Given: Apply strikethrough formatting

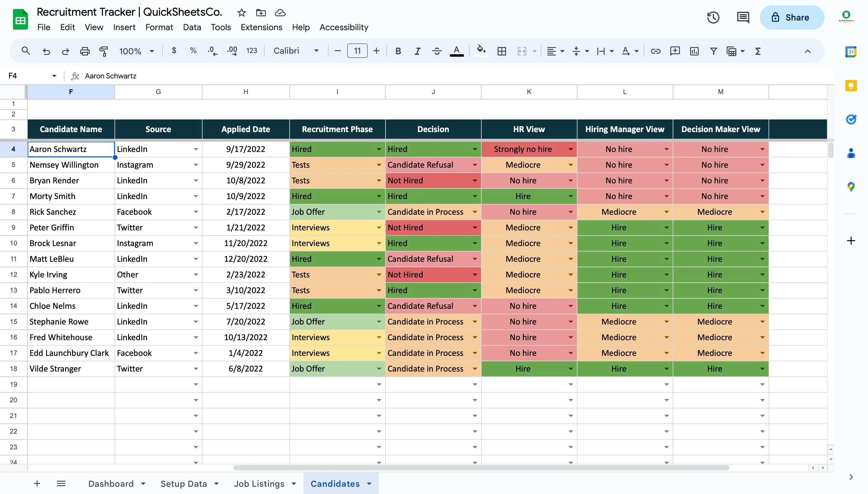Looking at the screenshot, I should point(437,51).
